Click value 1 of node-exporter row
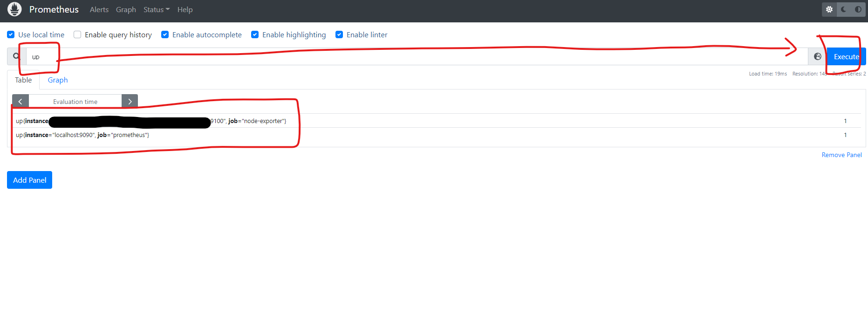Viewport: 868px width, 330px height. point(845,121)
